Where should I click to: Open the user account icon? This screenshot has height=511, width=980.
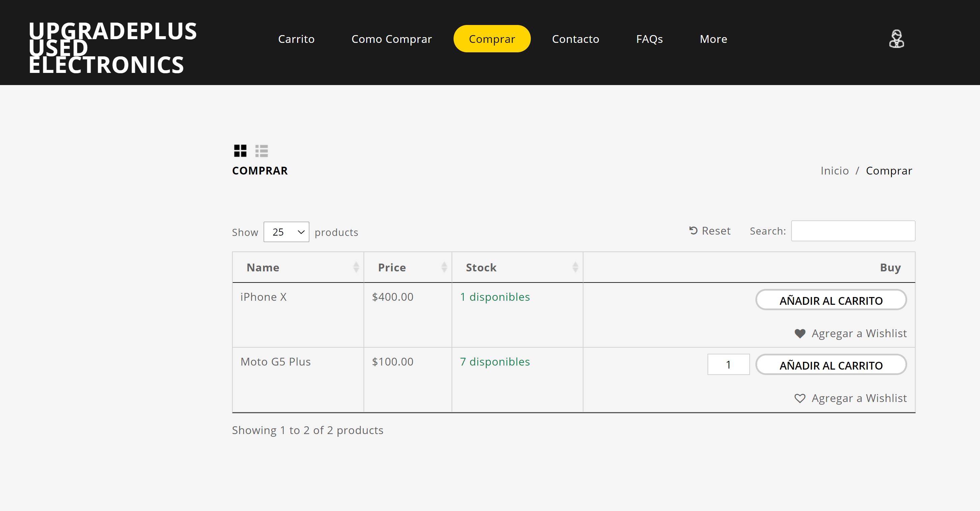coord(896,39)
